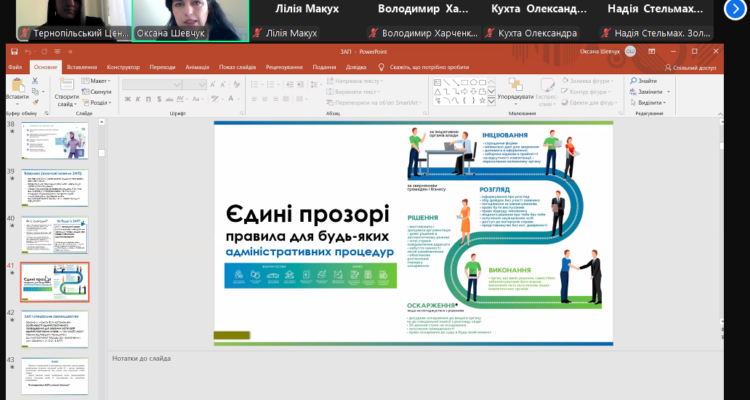This screenshot has width=750, height=400.
Task: Show next participants with blue arrow
Action: pyautogui.click(x=733, y=11)
